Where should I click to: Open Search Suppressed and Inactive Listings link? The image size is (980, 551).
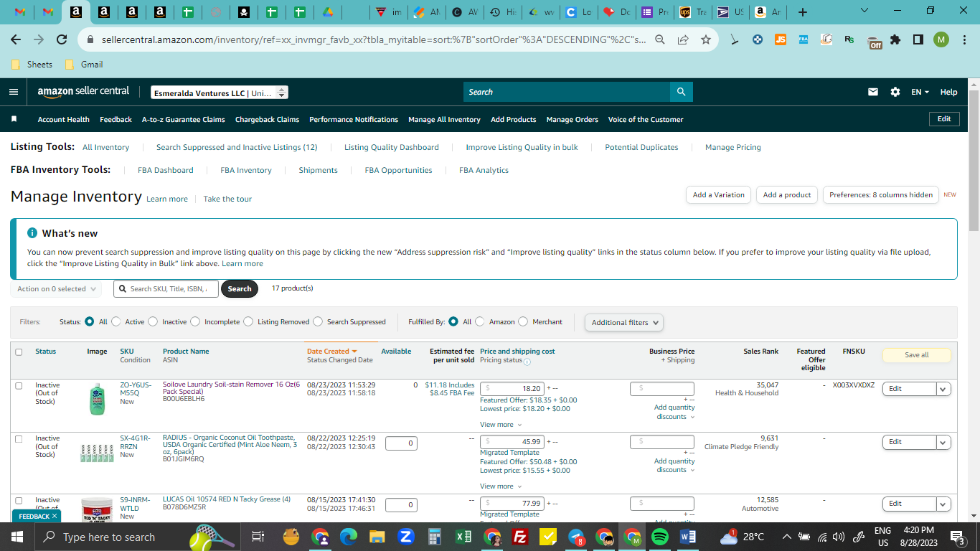[237, 147]
